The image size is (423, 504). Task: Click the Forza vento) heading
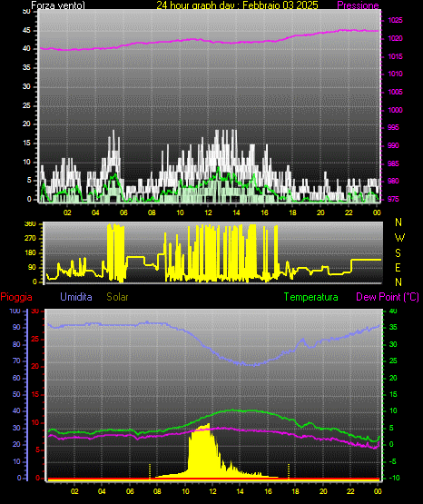click(58, 5)
